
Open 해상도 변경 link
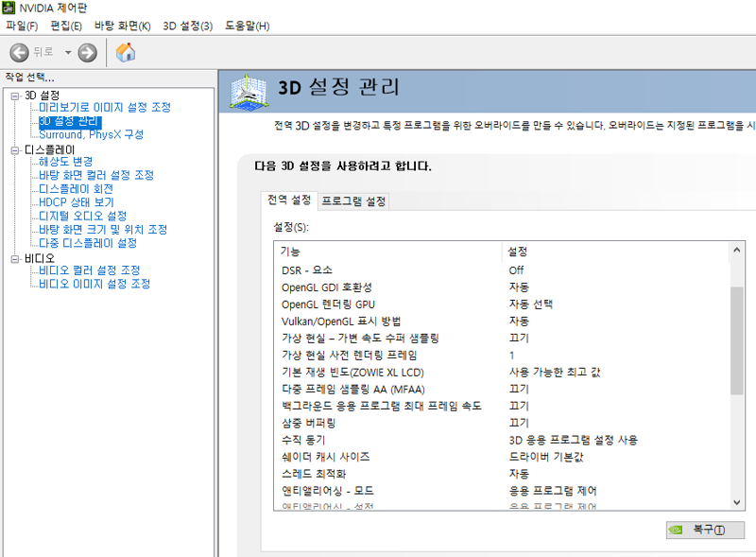(65, 161)
